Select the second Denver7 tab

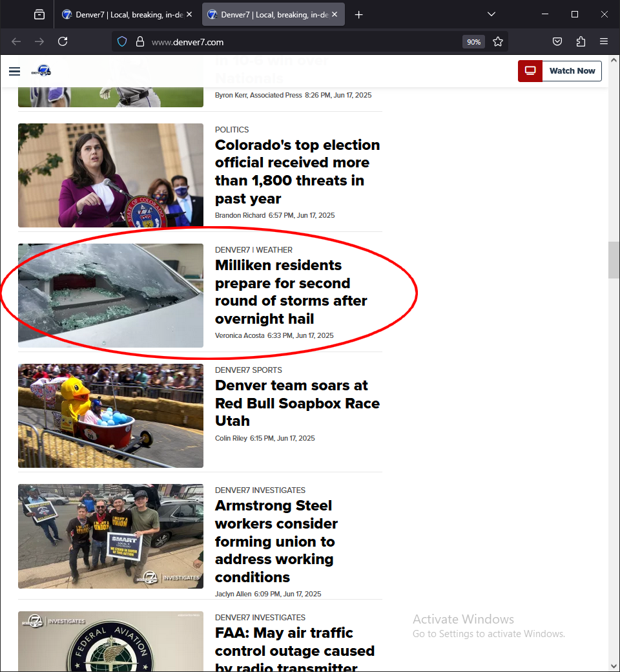[x=273, y=15]
